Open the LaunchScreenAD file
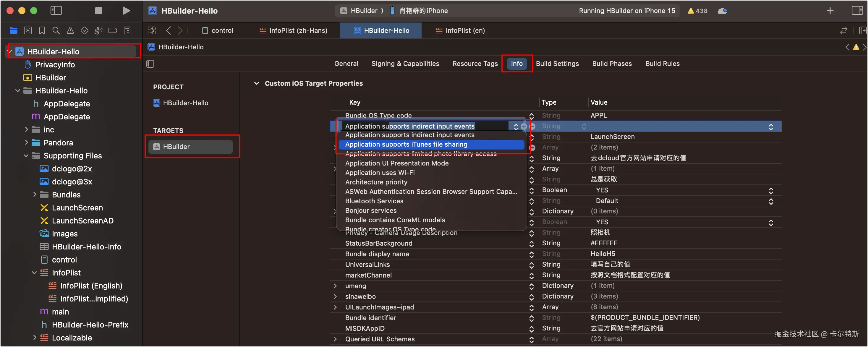868x347 pixels. tap(82, 221)
